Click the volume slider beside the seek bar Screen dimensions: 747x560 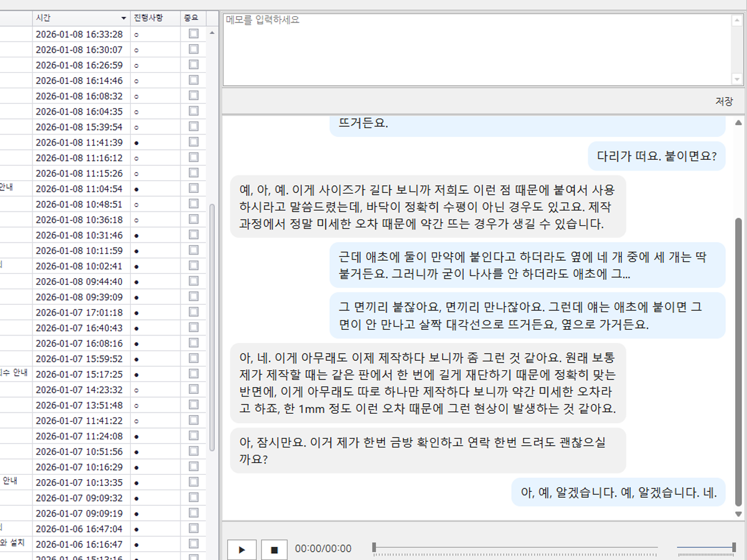tap(705, 548)
